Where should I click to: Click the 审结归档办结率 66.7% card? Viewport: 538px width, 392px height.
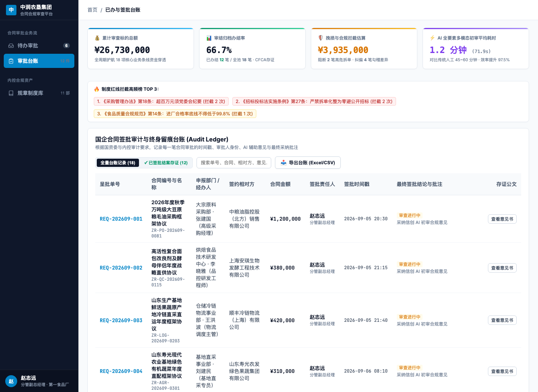pos(252,49)
